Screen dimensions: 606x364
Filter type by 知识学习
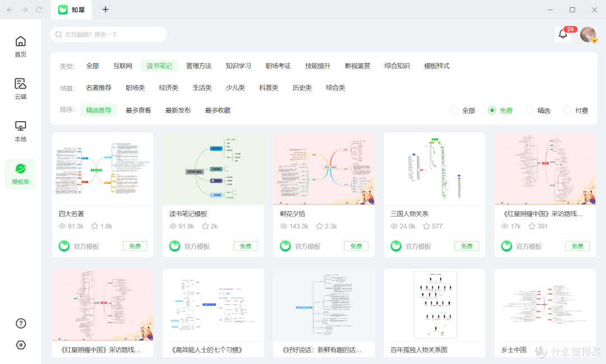238,66
